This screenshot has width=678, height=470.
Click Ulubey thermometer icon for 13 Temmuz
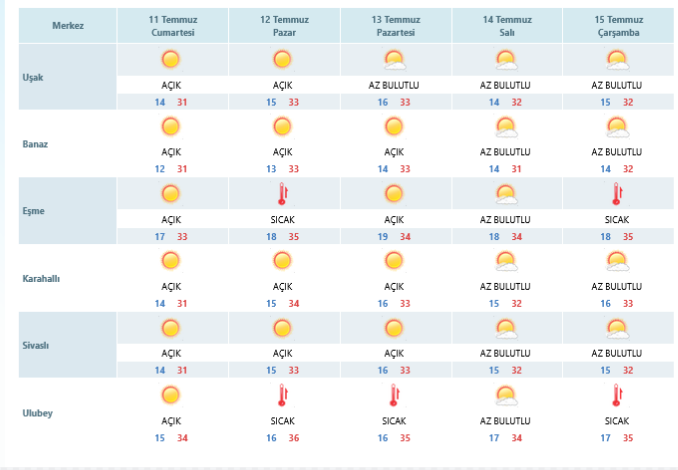[394, 395]
